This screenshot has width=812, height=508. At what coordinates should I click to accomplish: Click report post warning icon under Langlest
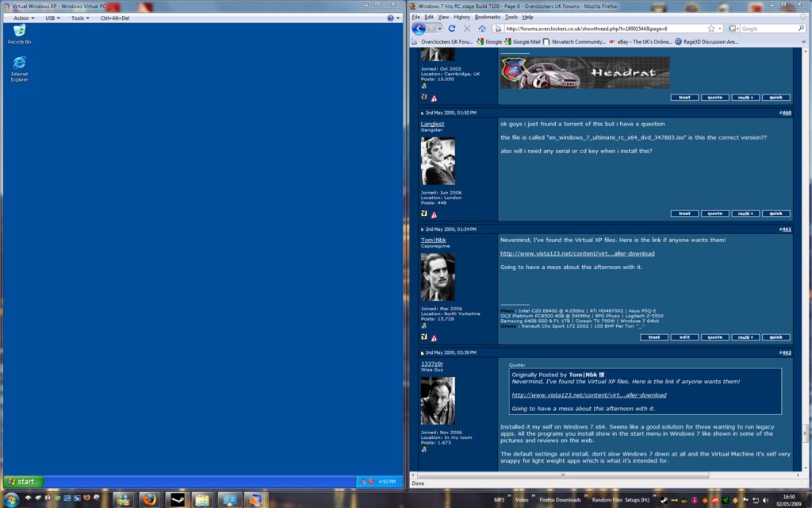(x=434, y=214)
